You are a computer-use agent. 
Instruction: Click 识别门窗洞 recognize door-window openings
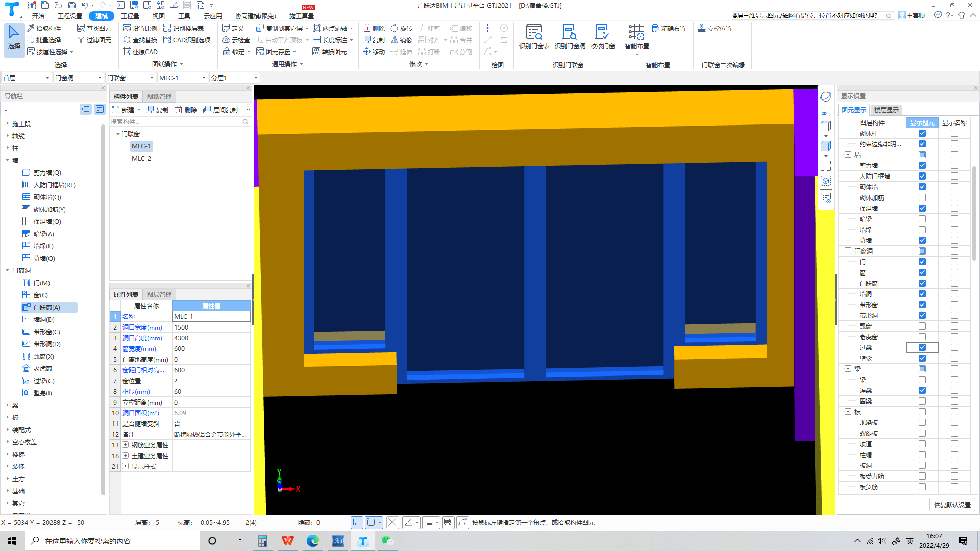click(570, 37)
